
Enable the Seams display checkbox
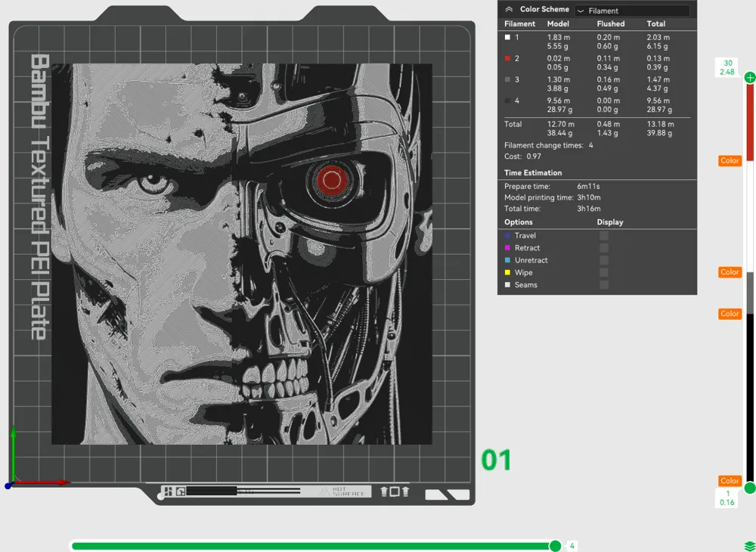(603, 285)
